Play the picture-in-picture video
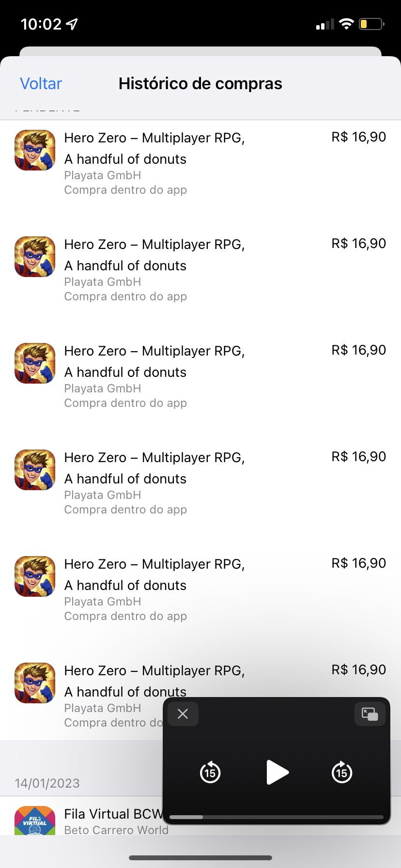401x868 pixels. point(277,772)
